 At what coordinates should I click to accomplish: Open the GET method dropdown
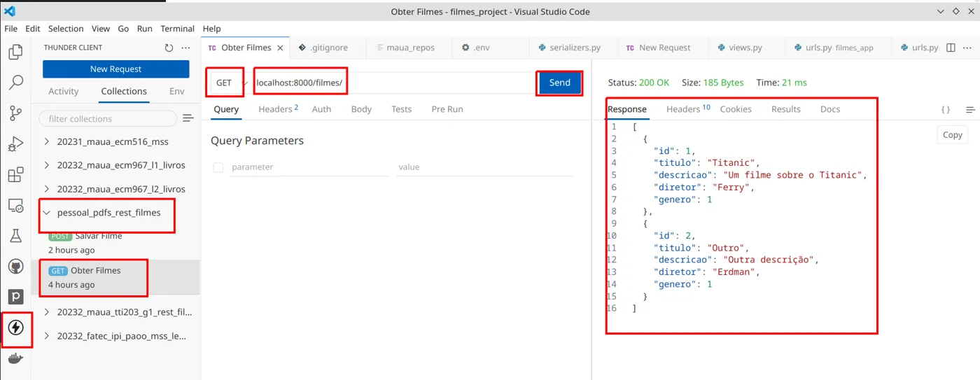[230, 83]
